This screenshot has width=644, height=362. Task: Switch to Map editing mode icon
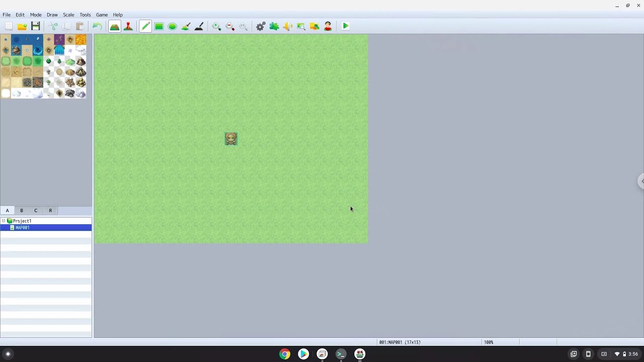[115, 26]
